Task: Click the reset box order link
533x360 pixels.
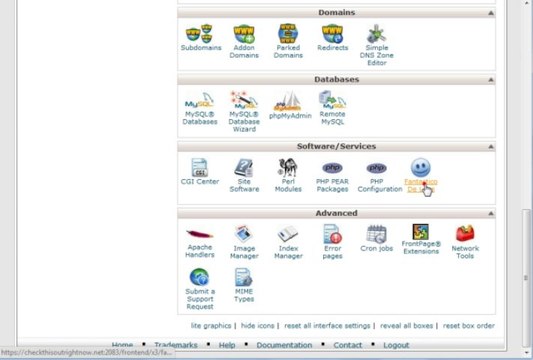Action: [x=469, y=326]
